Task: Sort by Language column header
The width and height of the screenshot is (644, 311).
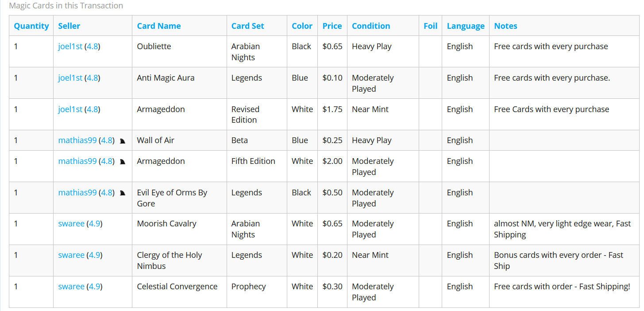Action: pos(466,26)
